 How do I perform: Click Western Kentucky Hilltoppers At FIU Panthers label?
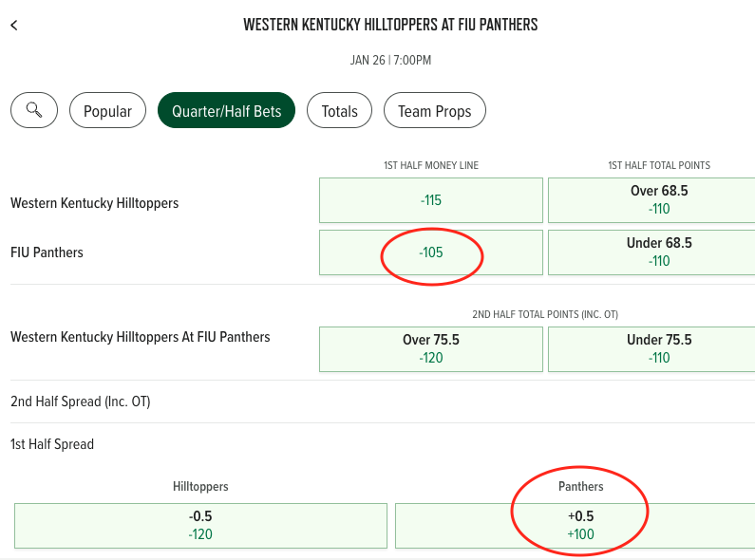[x=141, y=337]
